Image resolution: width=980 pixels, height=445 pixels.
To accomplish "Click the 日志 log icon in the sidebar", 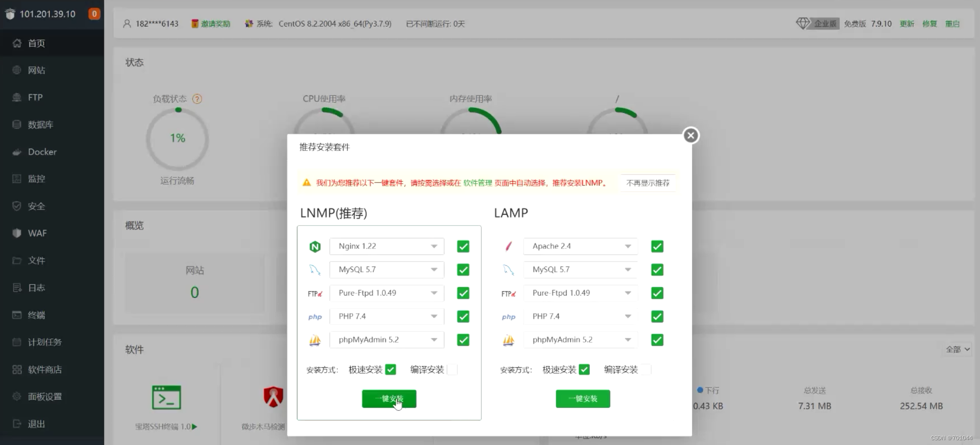I will [17, 288].
